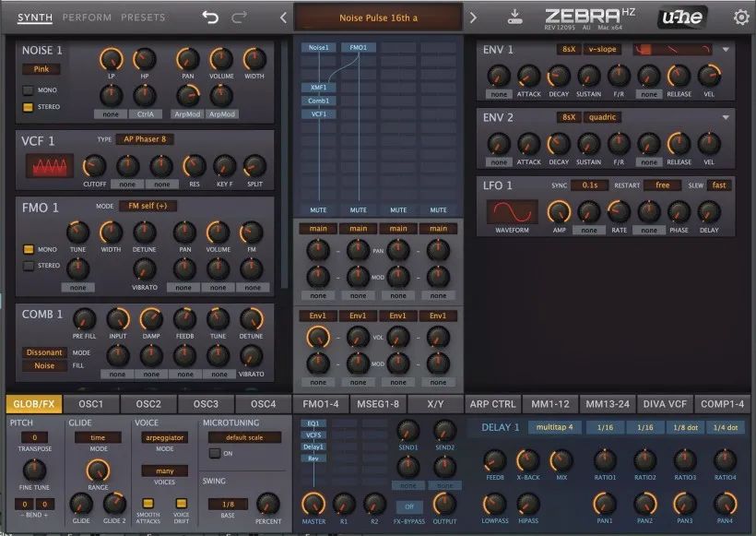
Task: Select the VCF1 module in the grid
Action: pyautogui.click(x=318, y=114)
